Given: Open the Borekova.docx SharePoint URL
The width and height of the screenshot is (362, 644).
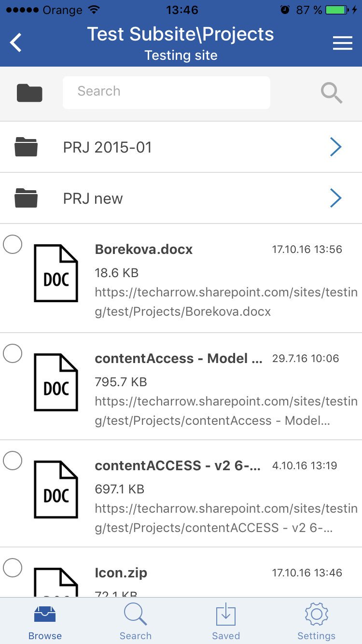Looking at the screenshot, I should coord(226,302).
